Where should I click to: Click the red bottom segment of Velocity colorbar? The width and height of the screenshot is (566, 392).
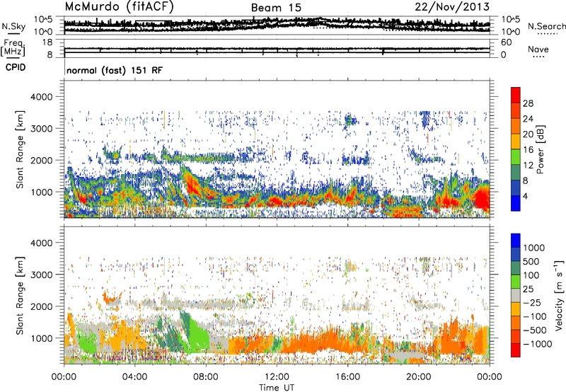tap(516, 350)
